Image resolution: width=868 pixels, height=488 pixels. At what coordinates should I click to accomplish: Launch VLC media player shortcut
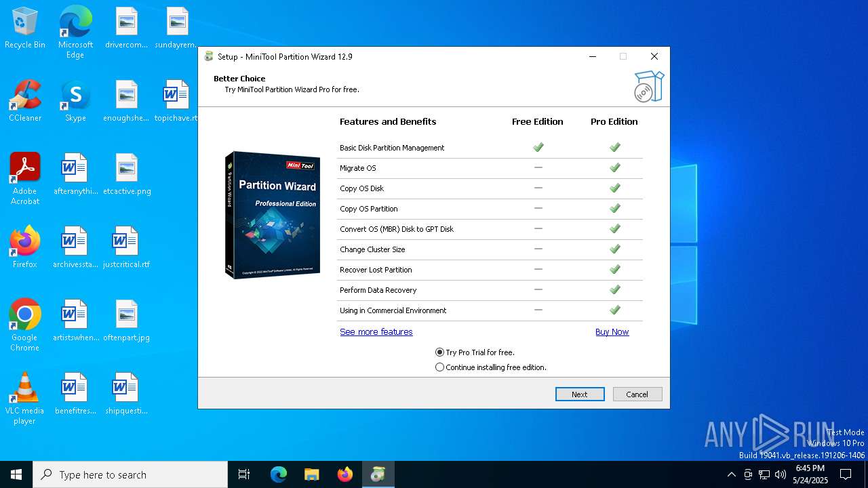(25, 399)
